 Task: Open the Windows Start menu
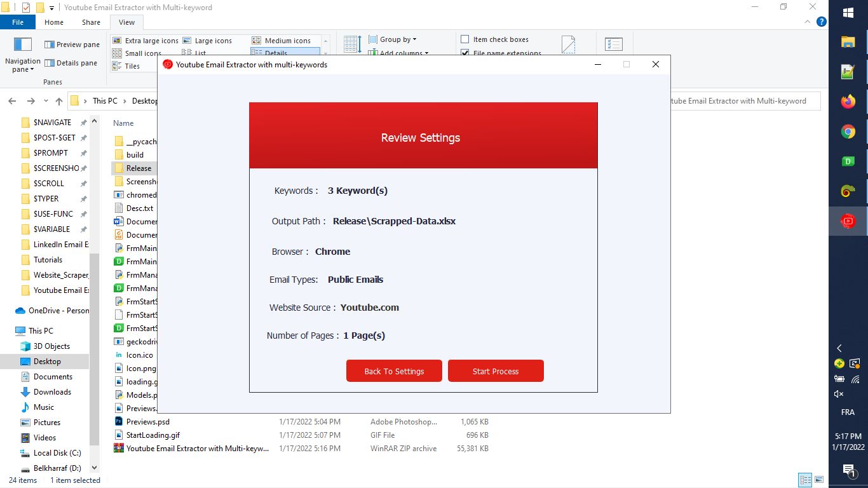click(848, 13)
